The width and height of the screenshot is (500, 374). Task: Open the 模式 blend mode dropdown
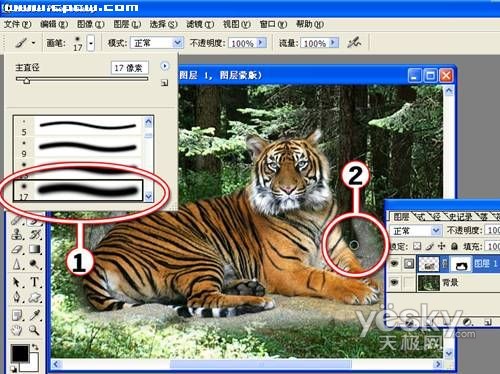[177, 43]
